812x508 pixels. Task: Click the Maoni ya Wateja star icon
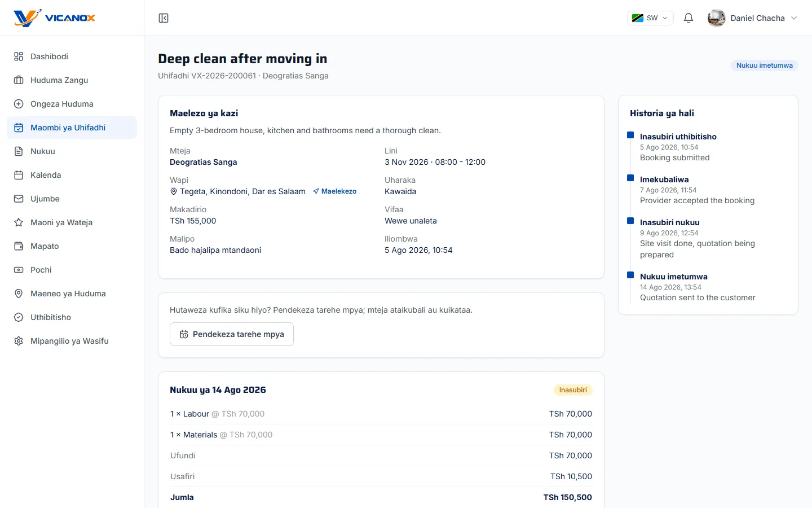[x=19, y=222]
